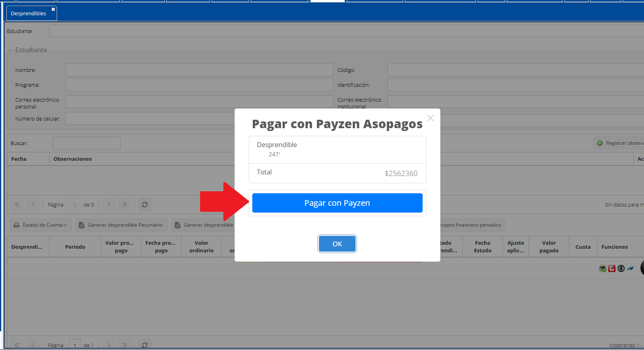Go to first page in observations pager
This screenshot has width=644, height=350.
point(17,205)
